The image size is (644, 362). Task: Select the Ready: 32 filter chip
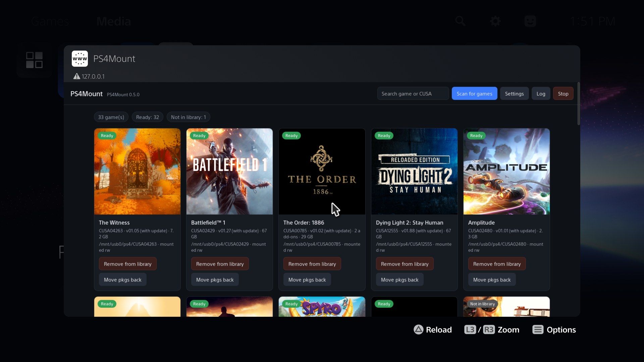tap(148, 117)
